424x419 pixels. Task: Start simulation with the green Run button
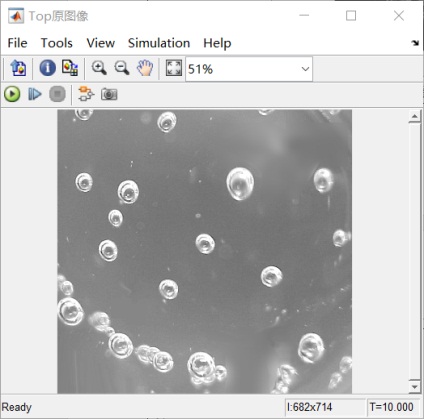[x=12, y=94]
